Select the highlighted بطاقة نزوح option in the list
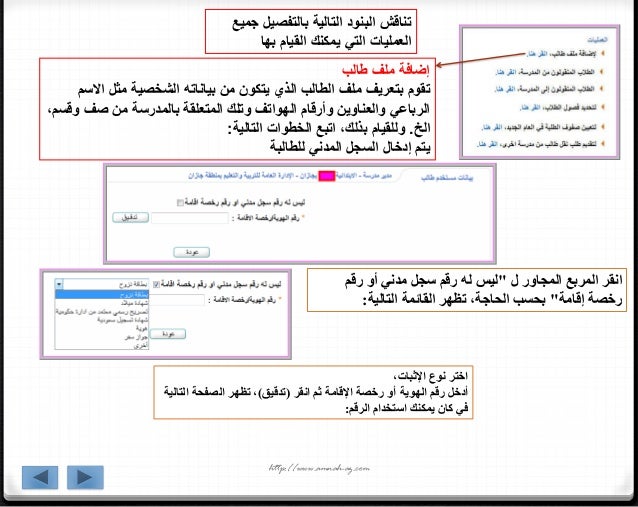 pos(102,295)
